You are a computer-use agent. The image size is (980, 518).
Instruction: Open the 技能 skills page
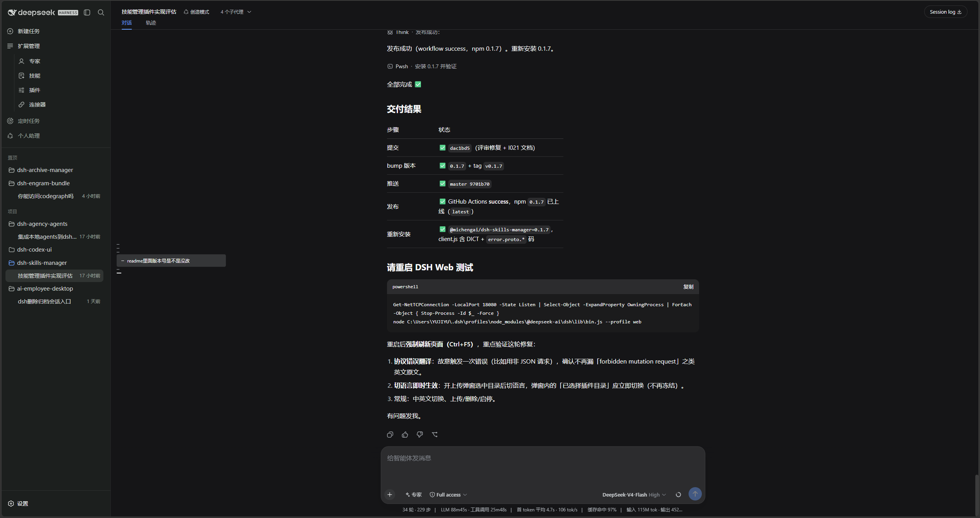(35, 76)
